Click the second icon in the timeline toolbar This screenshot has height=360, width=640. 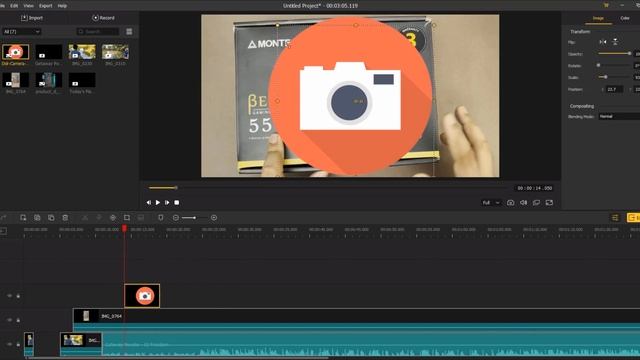(x=37, y=218)
